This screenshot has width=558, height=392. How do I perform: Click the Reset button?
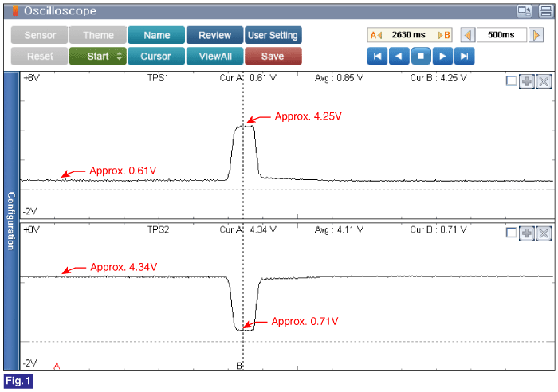[x=40, y=57]
